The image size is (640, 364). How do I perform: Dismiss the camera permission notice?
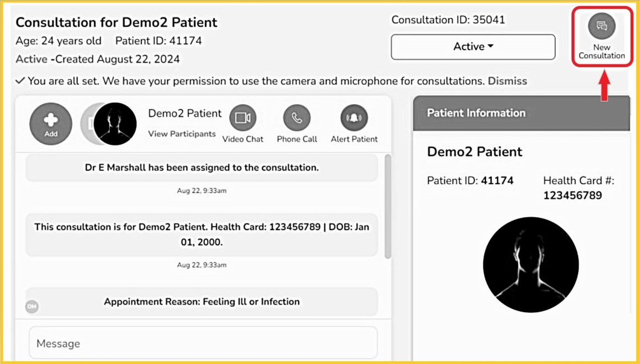(x=507, y=81)
